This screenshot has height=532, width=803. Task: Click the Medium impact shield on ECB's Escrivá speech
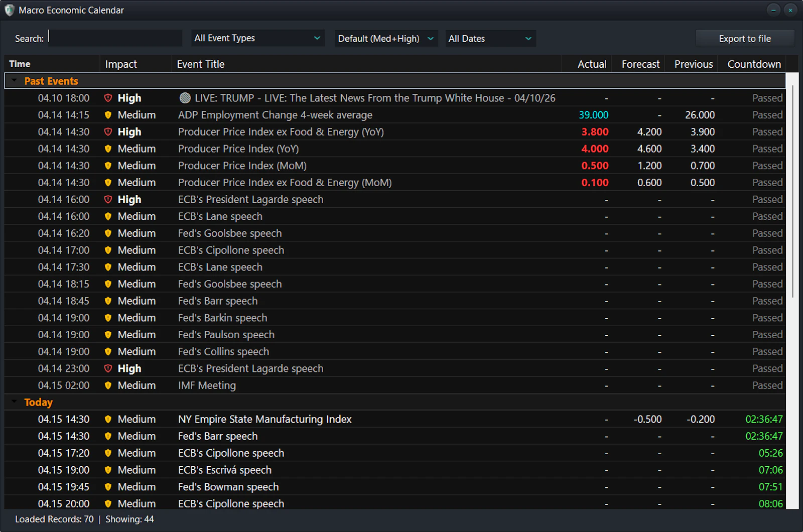(x=108, y=470)
